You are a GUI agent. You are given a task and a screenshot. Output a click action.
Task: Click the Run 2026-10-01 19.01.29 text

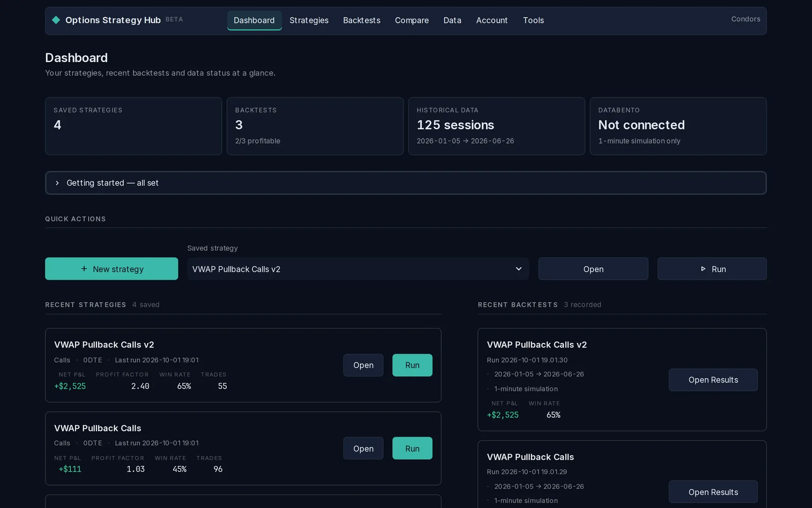tap(527, 472)
